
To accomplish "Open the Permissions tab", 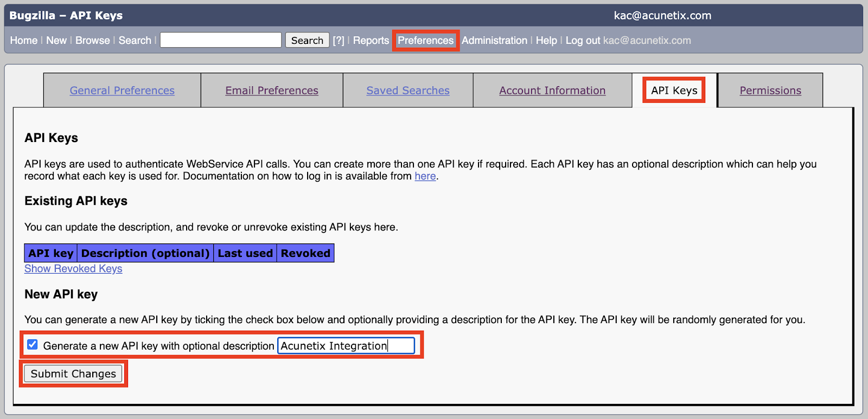I will click(770, 91).
